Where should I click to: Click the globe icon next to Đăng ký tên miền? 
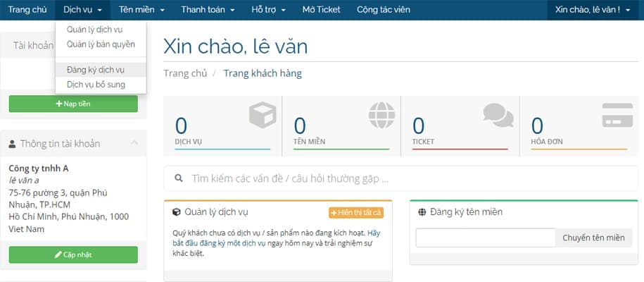(x=422, y=212)
